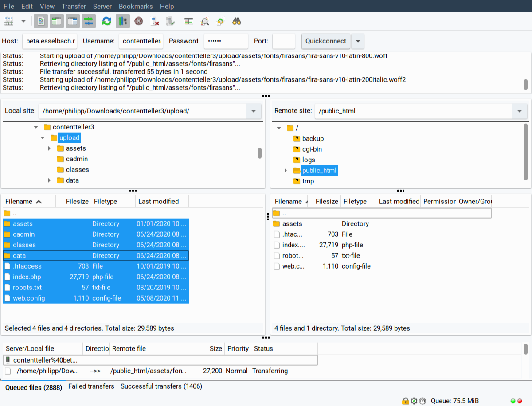Viewport: 532px width, 406px height.
Task: Open the Quickconnect history dropdown arrow
Action: [x=358, y=41]
